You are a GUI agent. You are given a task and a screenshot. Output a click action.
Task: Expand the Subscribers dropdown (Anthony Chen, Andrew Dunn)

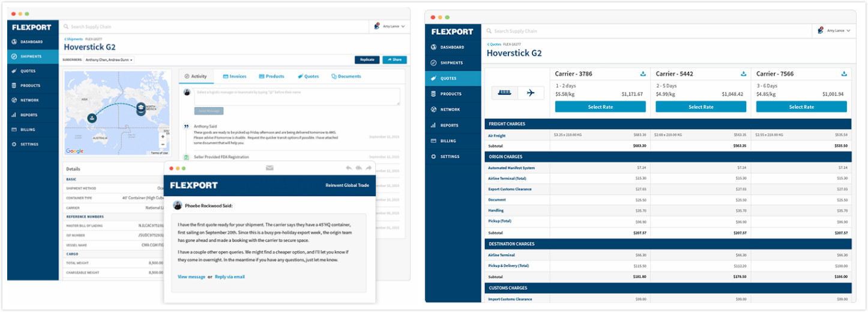coord(109,60)
